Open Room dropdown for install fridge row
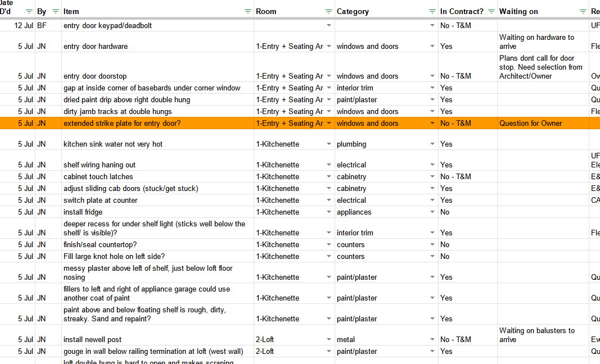The width and height of the screenshot is (600, 364). coord(329,212)
